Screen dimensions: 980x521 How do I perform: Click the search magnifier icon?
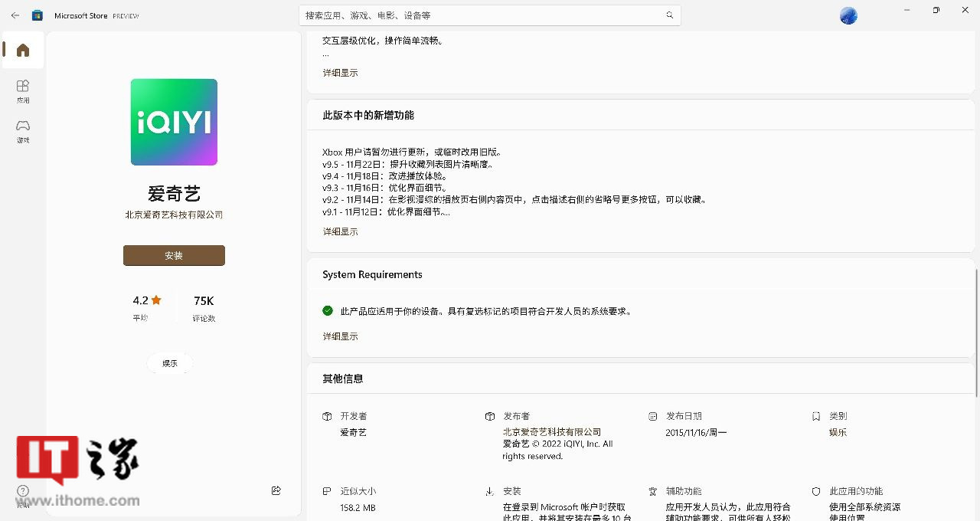point(669,15)
